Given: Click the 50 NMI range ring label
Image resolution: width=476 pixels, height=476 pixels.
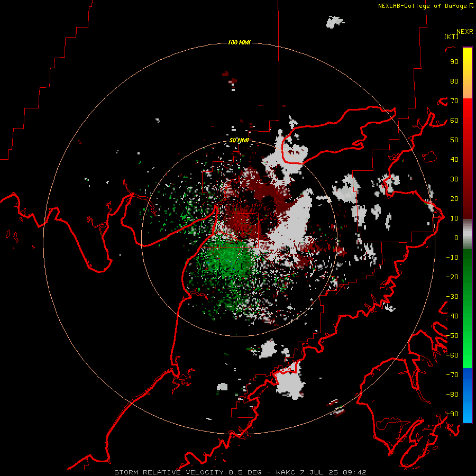Looking at the screenshot, I should [239, 140].
